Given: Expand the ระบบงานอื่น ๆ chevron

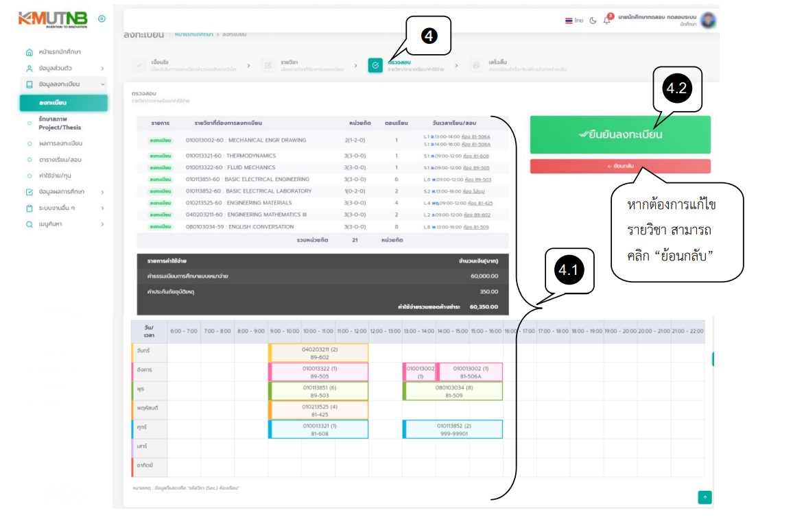Looking at the screenshot, I should [102, 208].
